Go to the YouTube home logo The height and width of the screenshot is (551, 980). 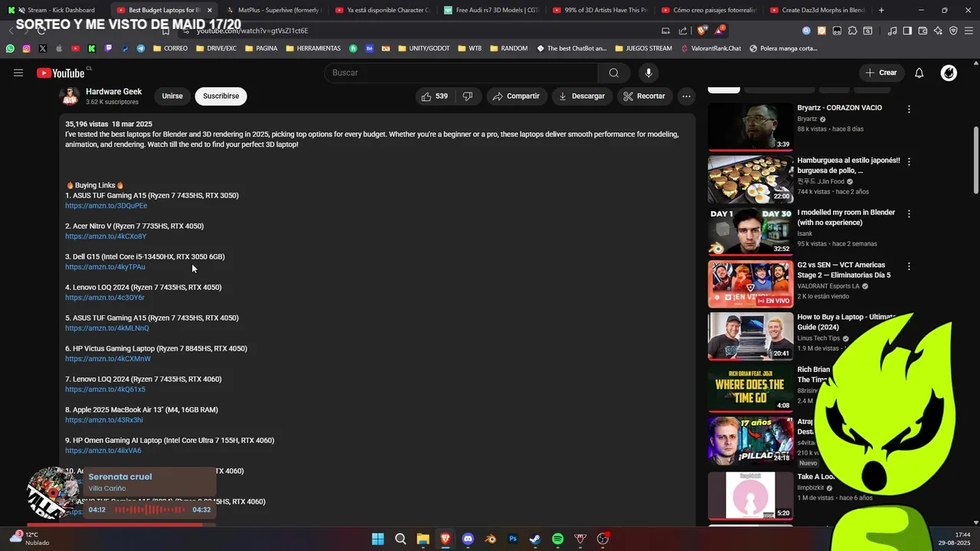point(60,73)
